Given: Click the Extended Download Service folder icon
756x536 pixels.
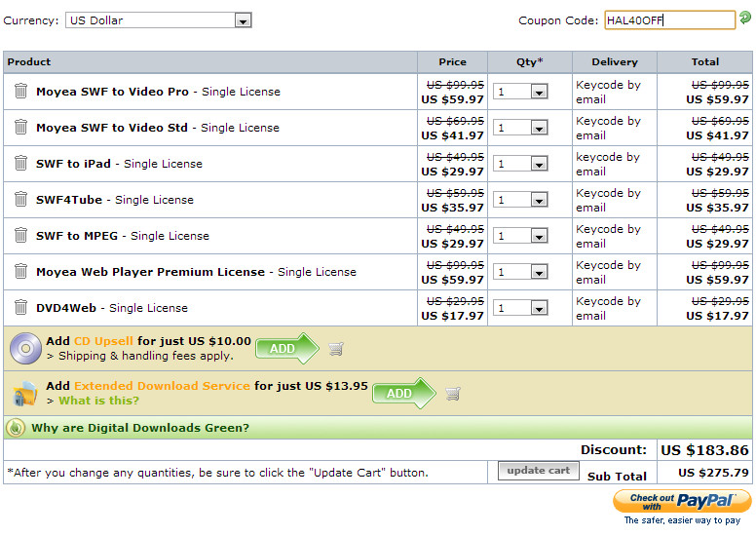Looking at the screenshot, I should pos(25,393).
